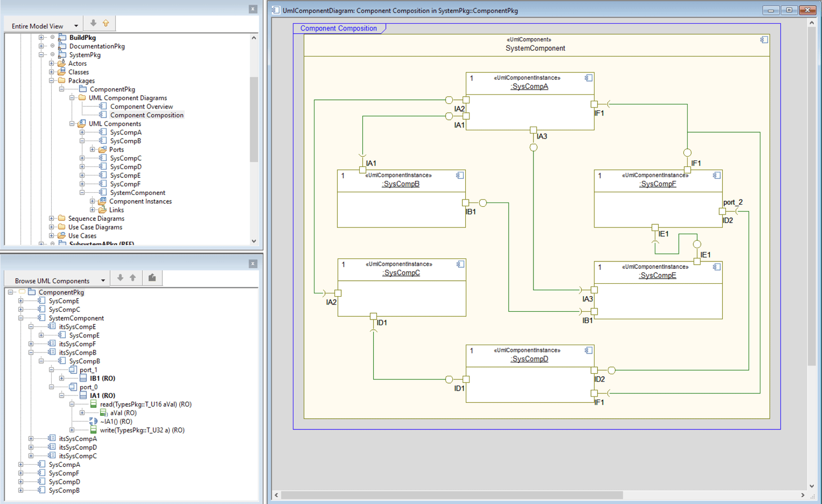Close the Browse UML Components panel
The image size is (822, 504).
[253, 264]
